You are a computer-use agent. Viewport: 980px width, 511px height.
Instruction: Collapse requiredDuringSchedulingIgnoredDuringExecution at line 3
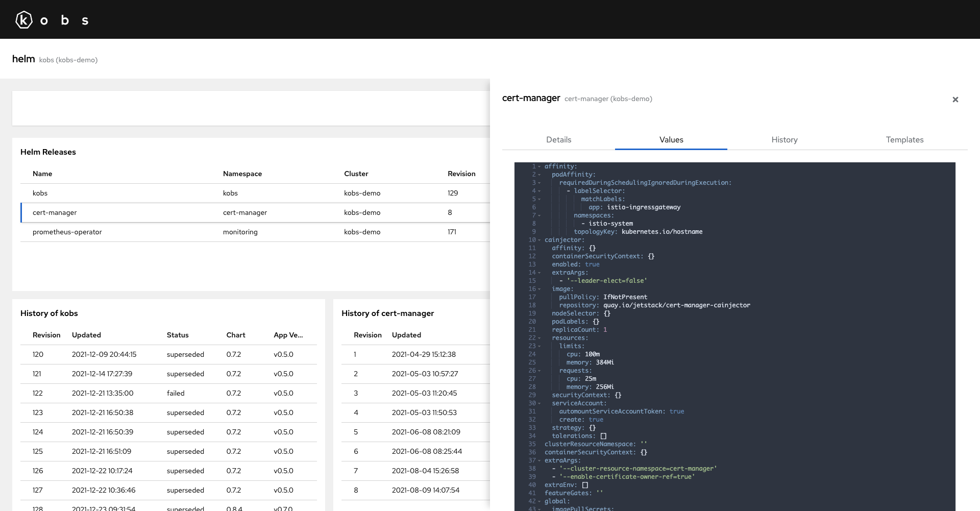click(x=540, y=183)
